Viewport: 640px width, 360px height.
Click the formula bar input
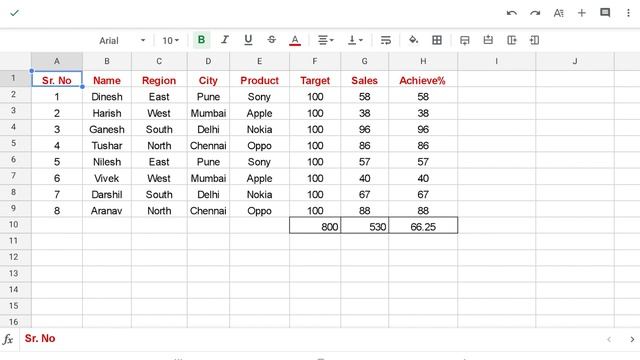pos(310,339)
